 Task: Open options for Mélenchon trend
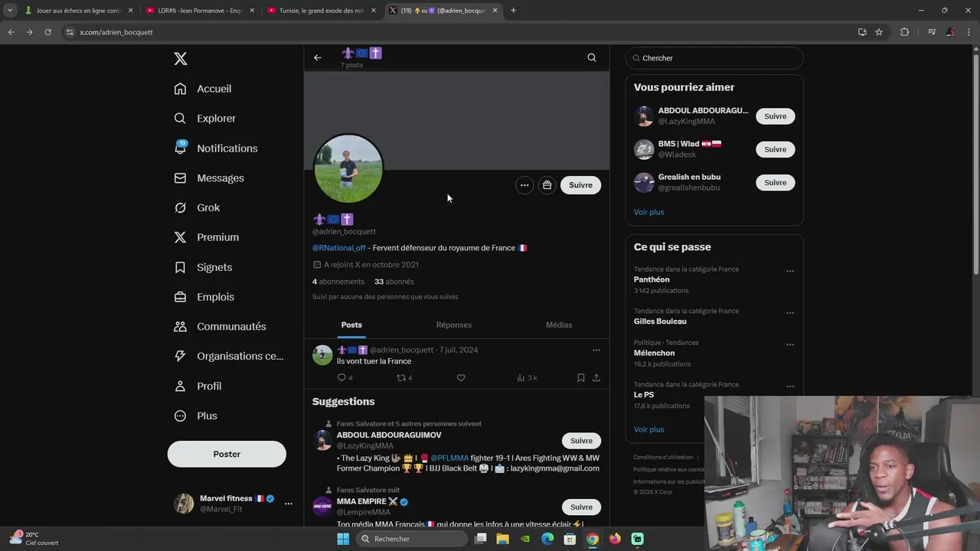tap(790, 344)
